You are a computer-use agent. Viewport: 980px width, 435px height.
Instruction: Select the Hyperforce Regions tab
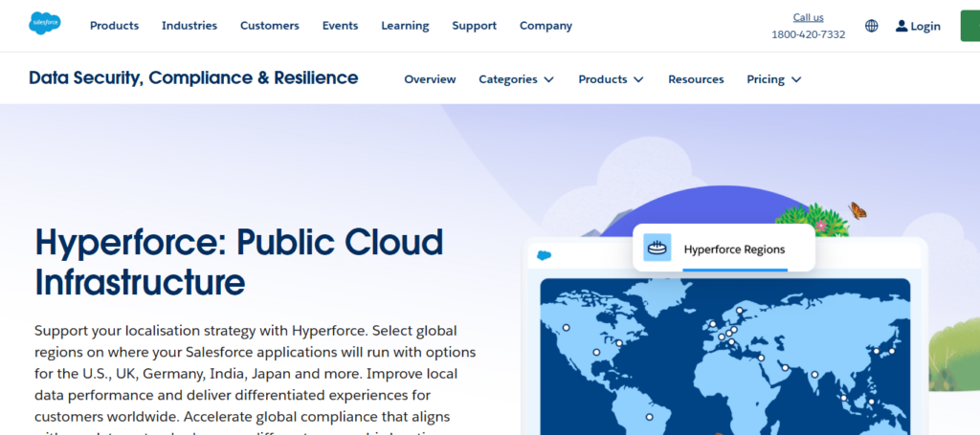pyautogui.click(x=724, y=248)
